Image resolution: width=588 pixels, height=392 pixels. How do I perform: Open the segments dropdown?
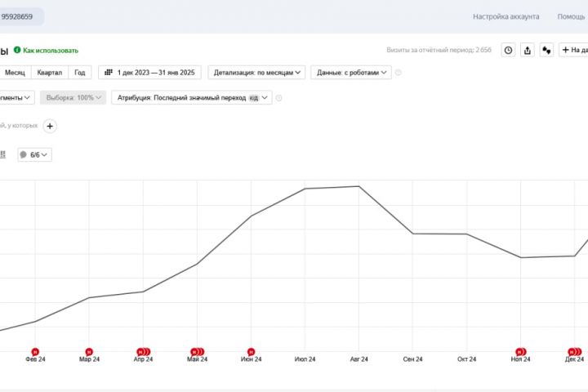[16, 97]
